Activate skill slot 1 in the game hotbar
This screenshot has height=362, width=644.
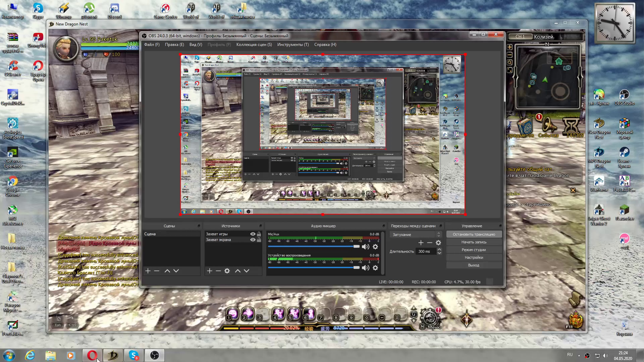click(x=233, y=314)
